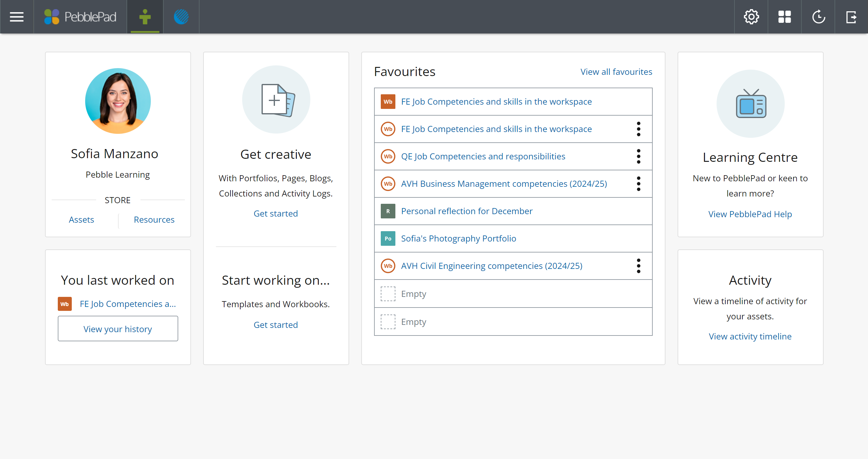
Task: Open the recent history clock icon
Action: [x=818, y=16]
